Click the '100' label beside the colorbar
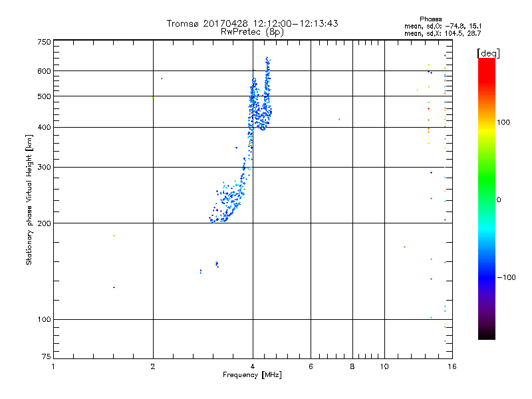 [x=503, y=122]
